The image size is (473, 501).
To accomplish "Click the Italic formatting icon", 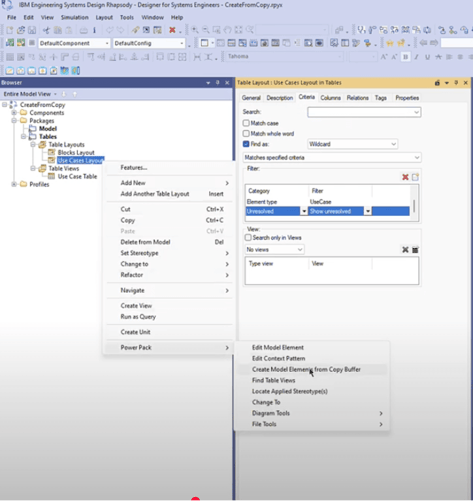I will pyautogui.click(x=416, y=57).
